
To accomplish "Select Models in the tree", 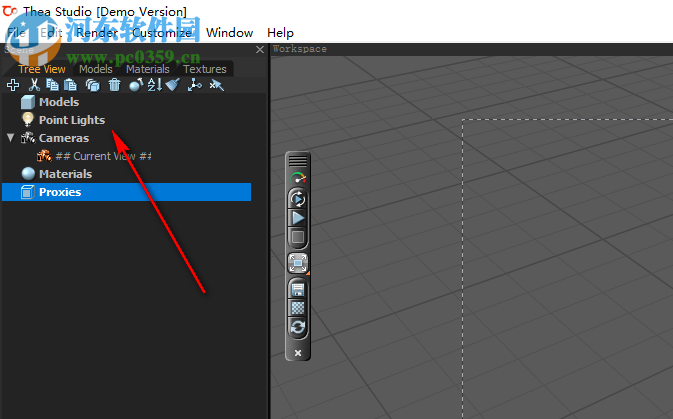I will tap(59, 102).
